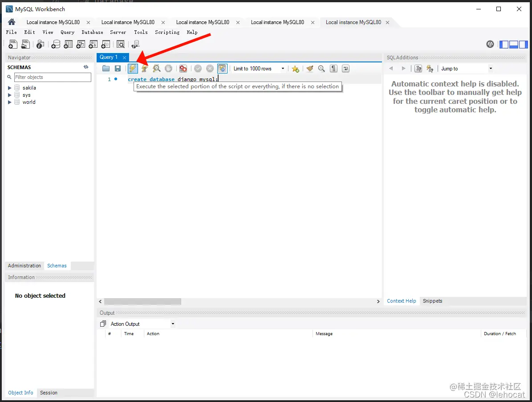Screen dimensions: 532x402
Task: Toggle the right SQL Additions panel visibility
Action: (x=524, y=44)
